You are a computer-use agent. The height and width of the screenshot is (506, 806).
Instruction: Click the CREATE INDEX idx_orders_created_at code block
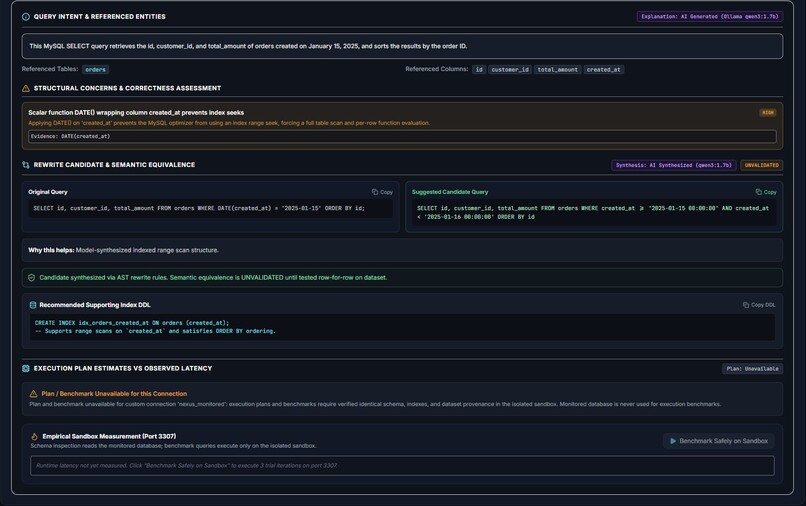(402, 327)
